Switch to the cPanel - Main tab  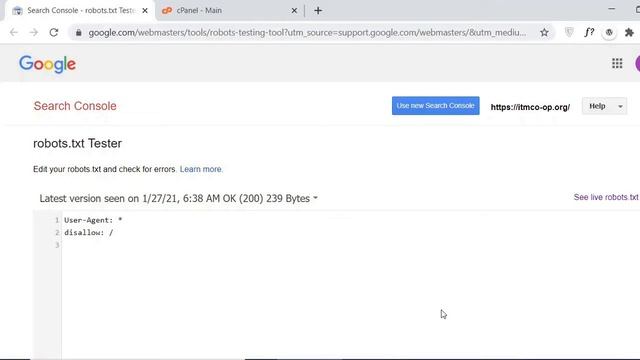pos(230,11)
